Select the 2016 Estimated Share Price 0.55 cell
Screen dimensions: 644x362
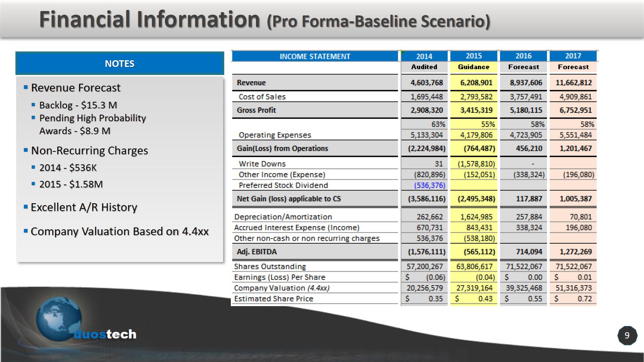coord(523,299)
